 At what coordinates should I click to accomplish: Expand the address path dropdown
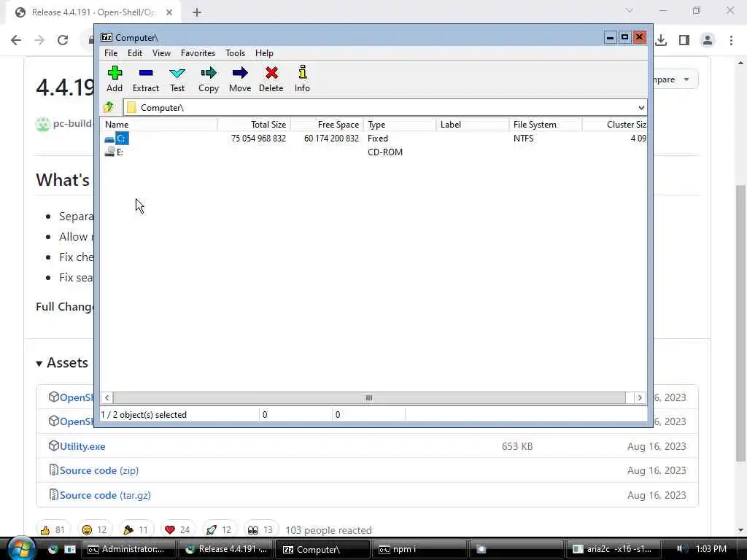[641, 108]
